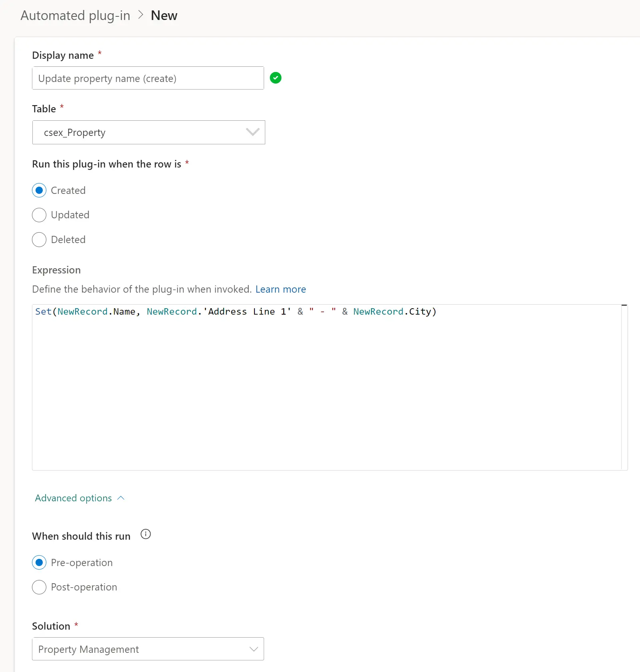Go back to Automated plug-in breadcrumb
This screenshot has width=640, height=672.
coord(75,16)
